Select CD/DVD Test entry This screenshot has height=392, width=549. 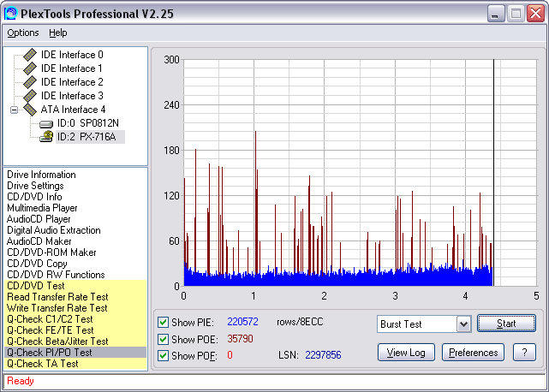click(75, 286)
